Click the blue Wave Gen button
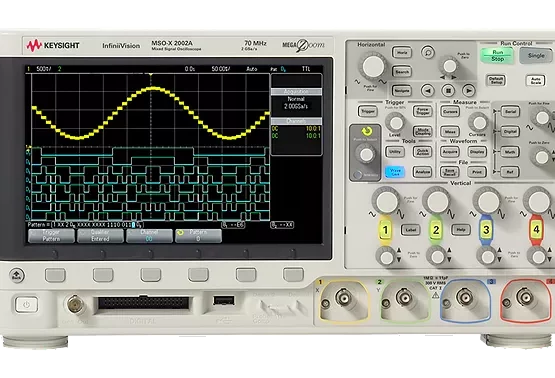The image size is (555, 378). pos(395,172)
